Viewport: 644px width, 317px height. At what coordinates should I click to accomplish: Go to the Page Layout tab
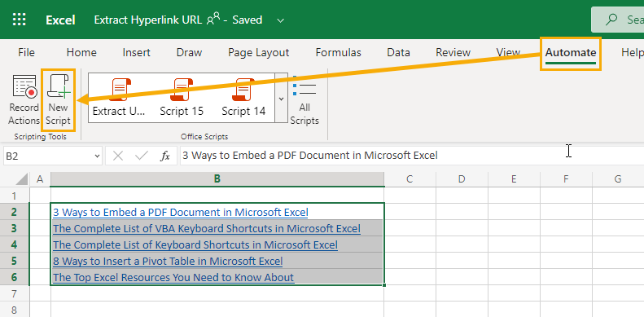tap(259, 53)
